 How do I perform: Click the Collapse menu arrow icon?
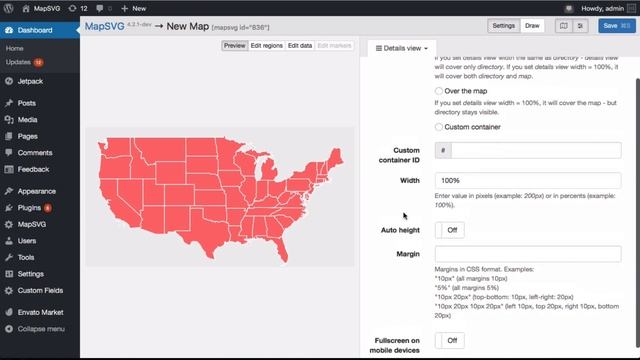tap(9, 329)
